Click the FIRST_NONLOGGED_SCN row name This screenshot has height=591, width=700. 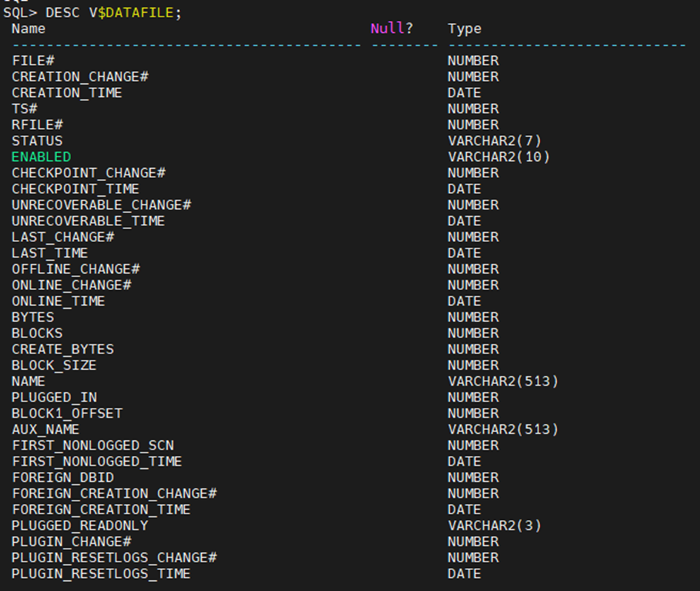tap(93, 446)
